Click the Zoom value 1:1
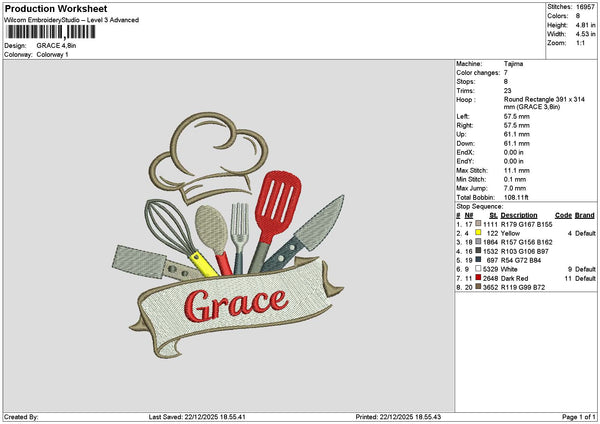The width and height of the screenshot is (600, 424). tap(580, 43)
